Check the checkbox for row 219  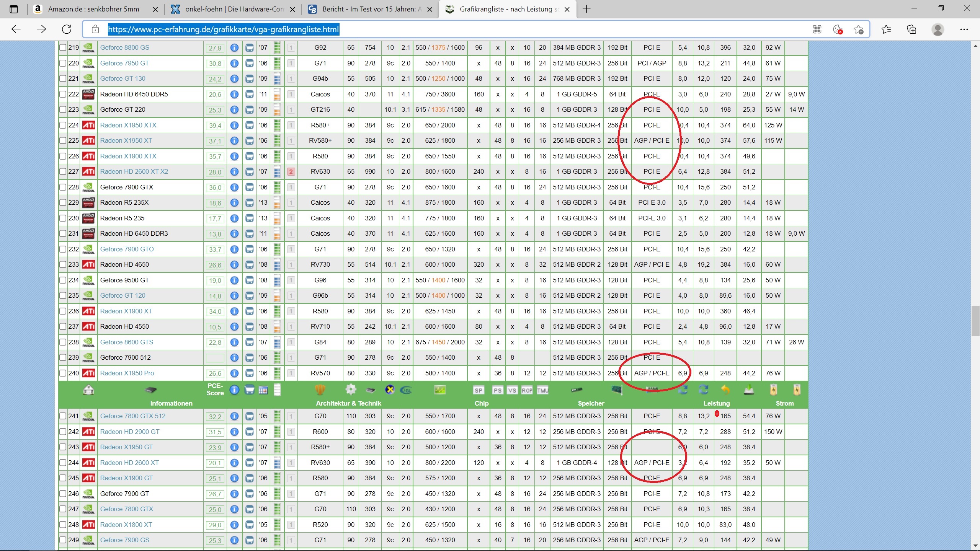click(x=63, y=48)
